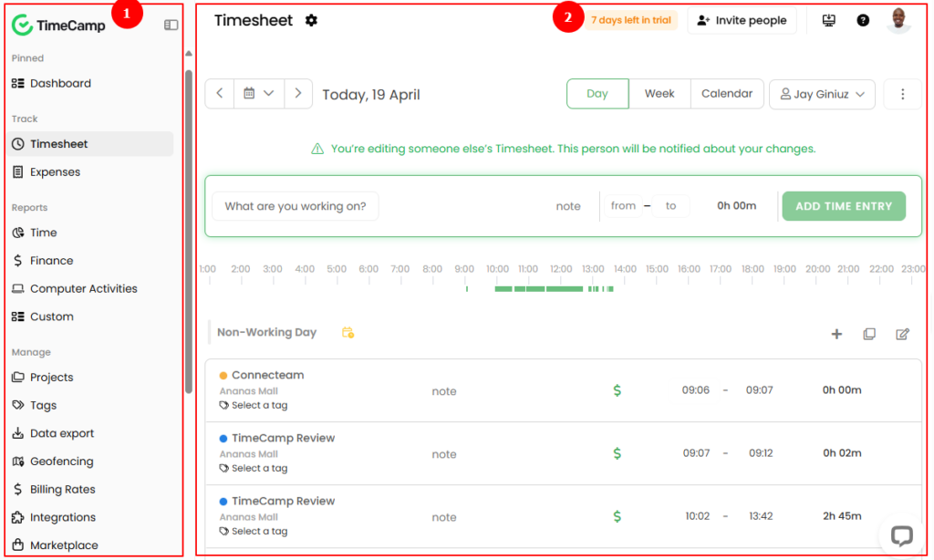The width and height of the screenshot is (934, 560).
Task: Click duration 2h 45m of TimeCamp Review
Action: coord(842,516)
